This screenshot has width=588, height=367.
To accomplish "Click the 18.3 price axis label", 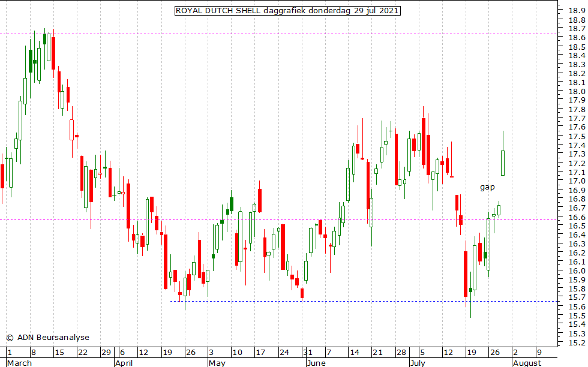I will [x=577, y=65].
